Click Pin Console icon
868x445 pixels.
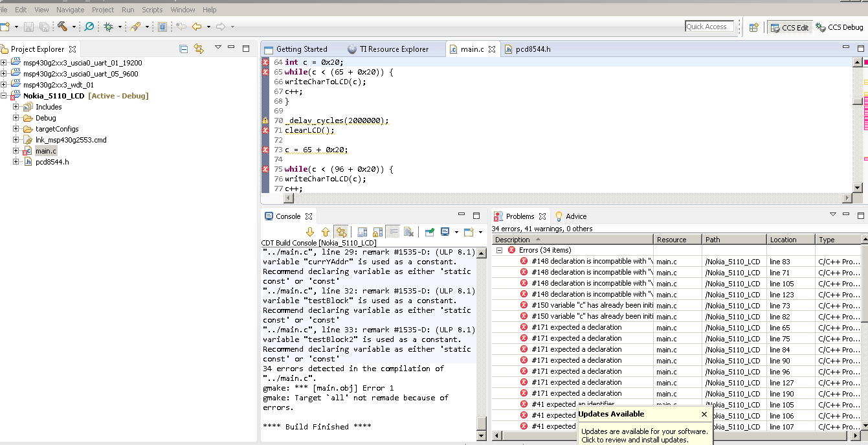(x=429, y=232)
